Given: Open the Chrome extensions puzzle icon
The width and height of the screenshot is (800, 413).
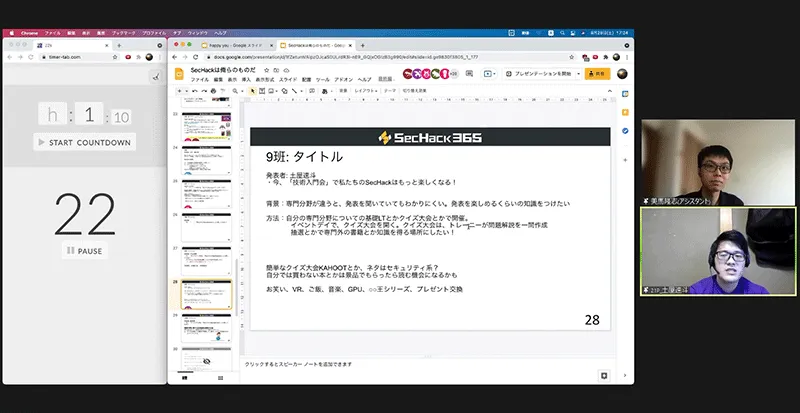Looking at the screenshot, I should click(x=606, y=57).
